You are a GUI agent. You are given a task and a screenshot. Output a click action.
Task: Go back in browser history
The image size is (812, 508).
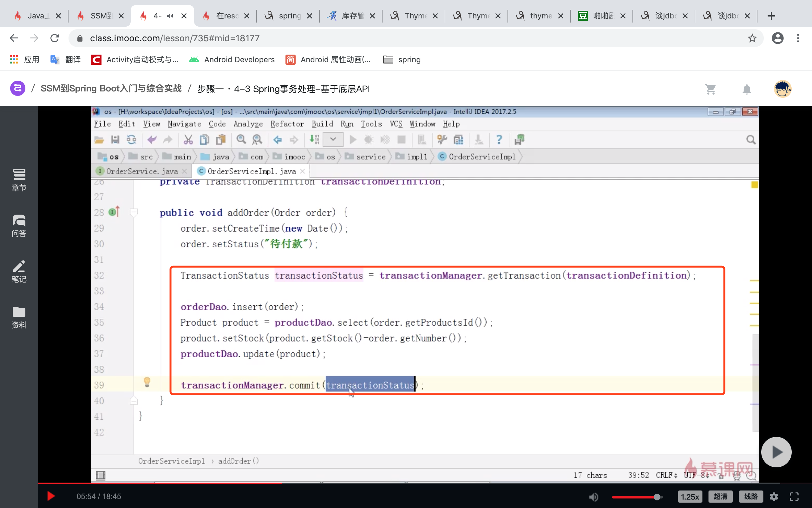tap(14, 38)
